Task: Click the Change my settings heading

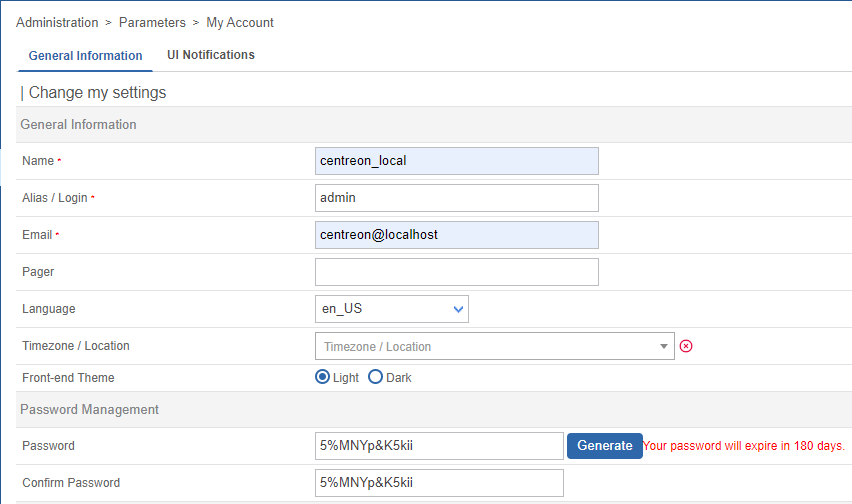Action: (97, 92)
